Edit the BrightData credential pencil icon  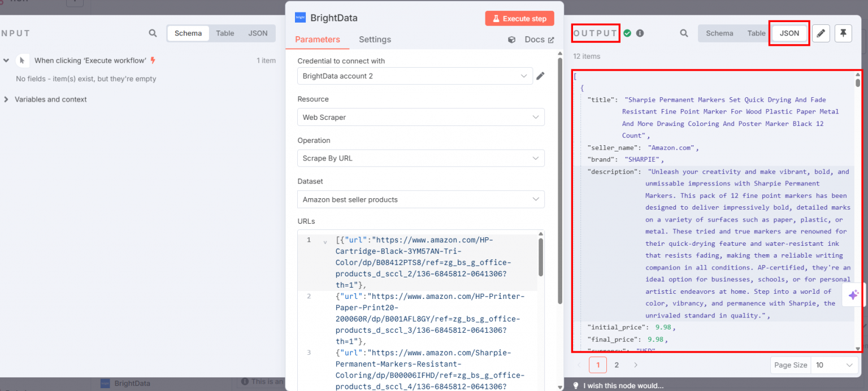pyautogui.click(x=540, y=76)
